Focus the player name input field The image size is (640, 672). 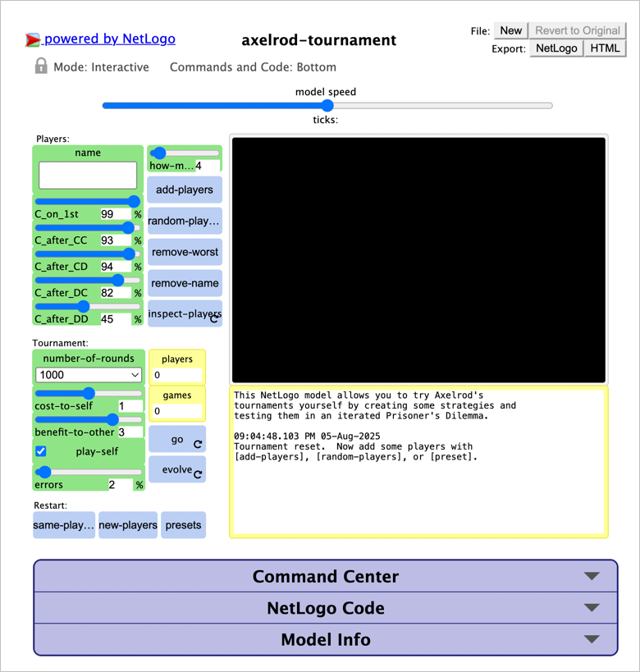[88, 176]
